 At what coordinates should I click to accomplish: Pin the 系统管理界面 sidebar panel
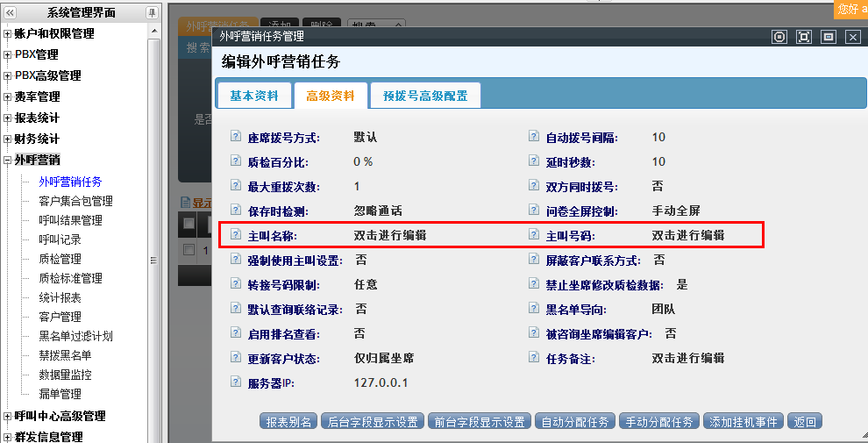[x=152, y=12]
